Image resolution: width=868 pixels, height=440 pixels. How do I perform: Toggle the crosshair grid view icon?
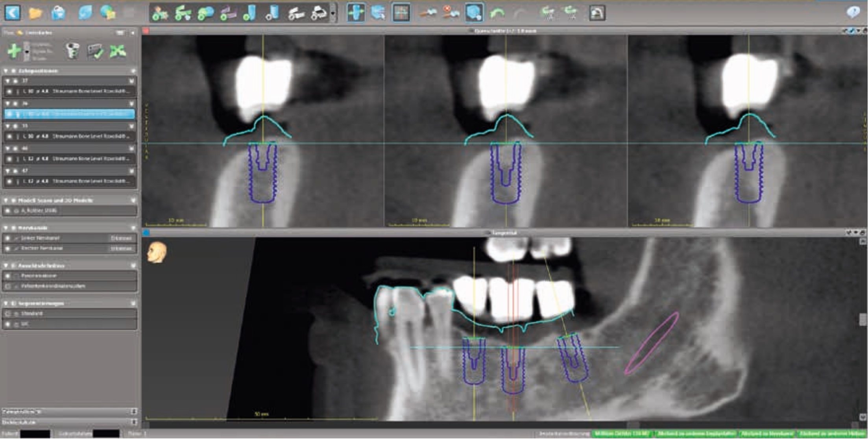401,13
